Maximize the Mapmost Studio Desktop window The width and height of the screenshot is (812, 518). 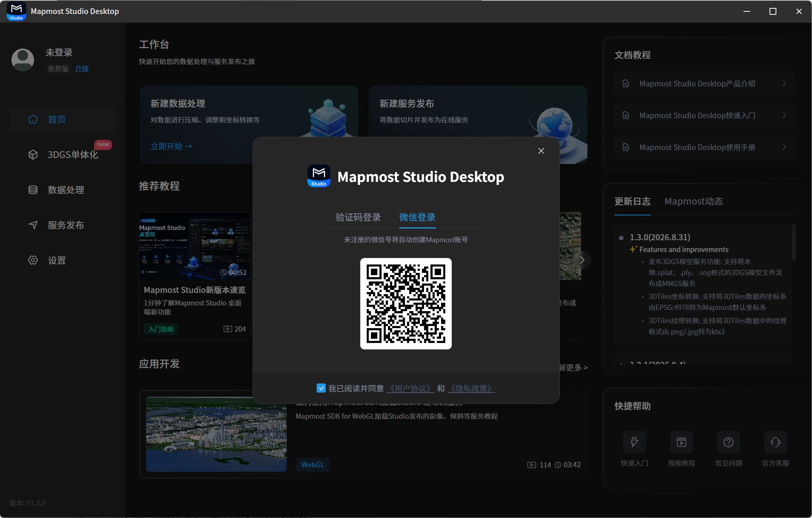tap(773, 11)
